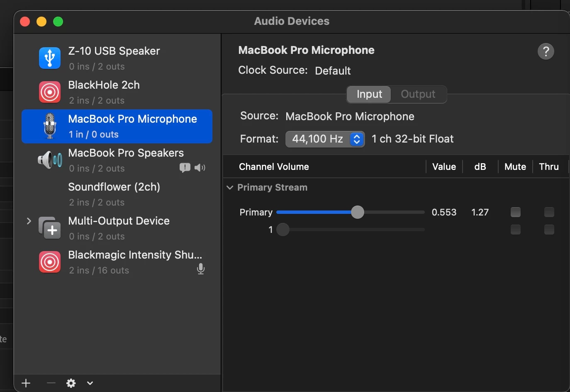This screenshot has height=392, width=570.
Task: Switch to the Output tab
Action: [418, 94]
